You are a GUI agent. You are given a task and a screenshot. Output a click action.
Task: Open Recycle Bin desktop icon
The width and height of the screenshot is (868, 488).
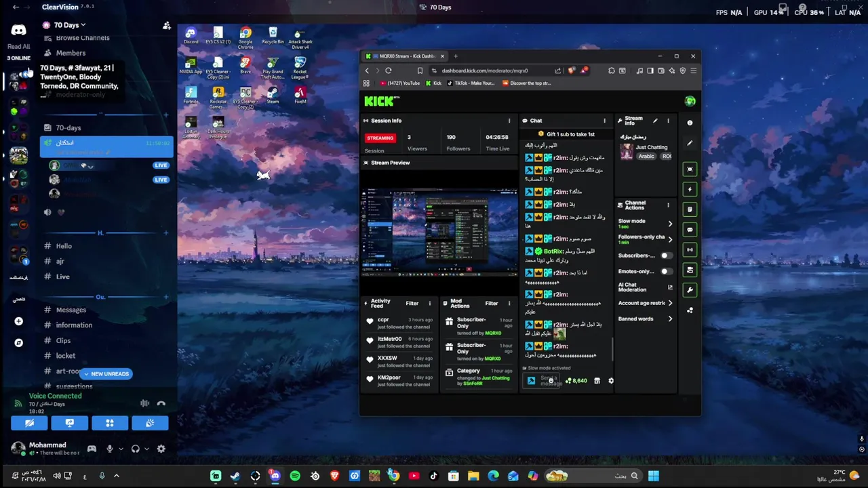[x=273, y=35]
